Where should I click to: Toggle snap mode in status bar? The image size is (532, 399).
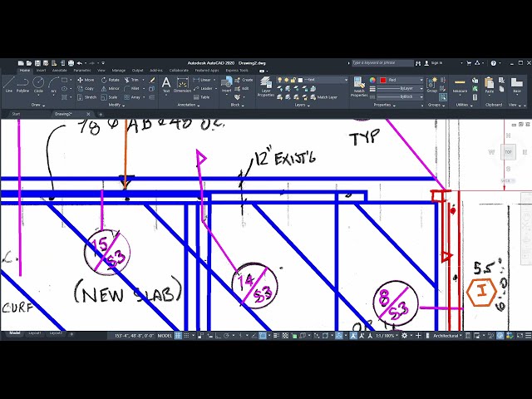point(186,336)
